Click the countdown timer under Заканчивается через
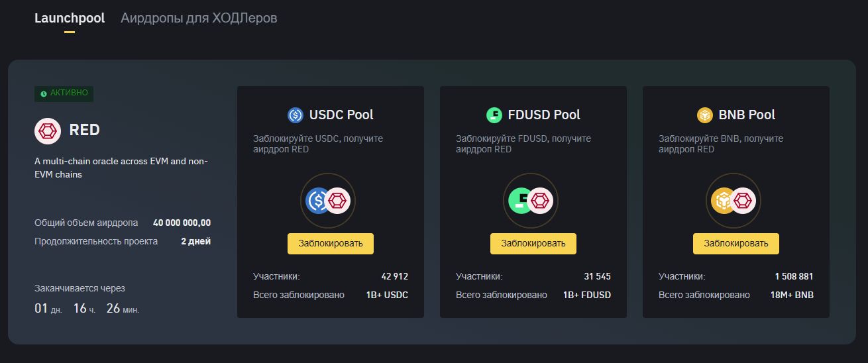 87,308
